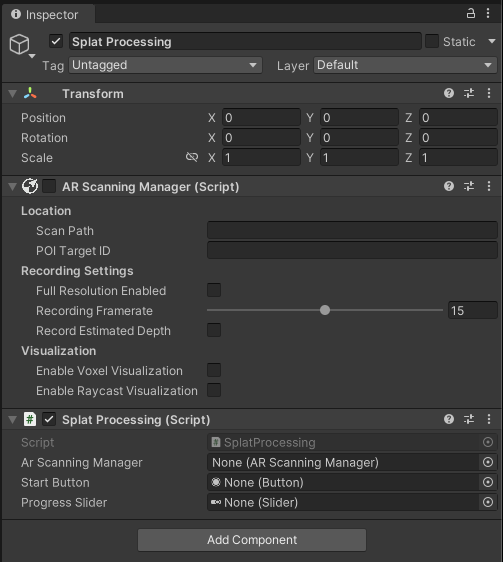Enable the Static checkbox
Image resolution: width=503 pixels, height=562 pixels.
pyautogui.click(x=432, y=41)
